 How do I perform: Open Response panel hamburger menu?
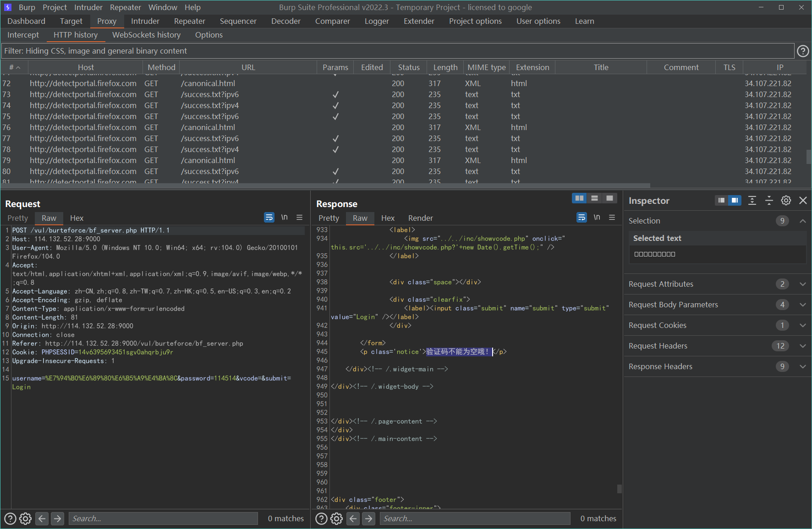click(612, 218)
